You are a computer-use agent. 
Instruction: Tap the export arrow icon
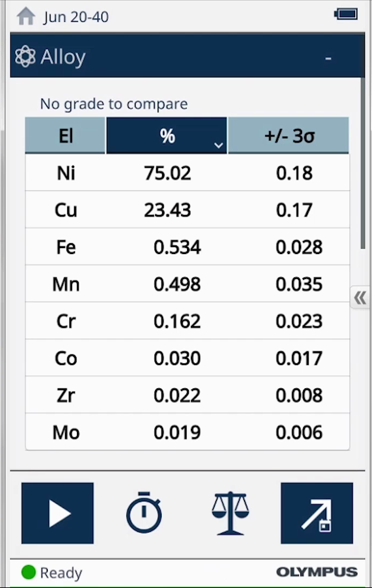click(x=317, y=513)
